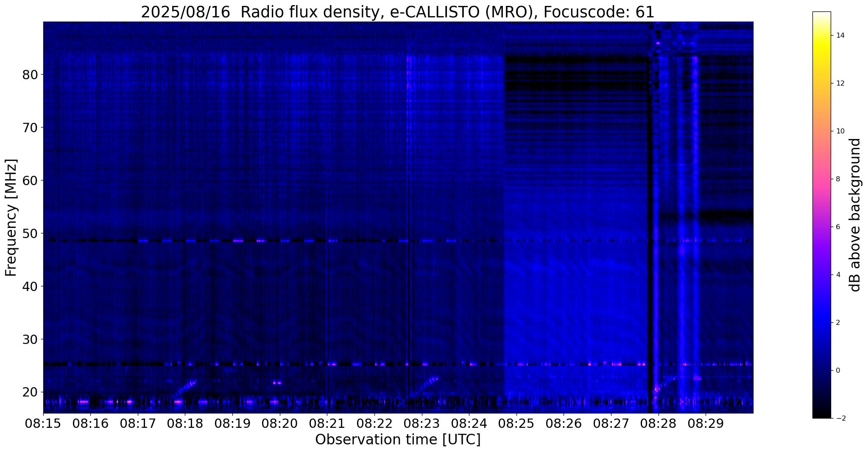Click the colorbar tick label 4
The height and width of the screenshot is (452, 868).
coord(837,275)
